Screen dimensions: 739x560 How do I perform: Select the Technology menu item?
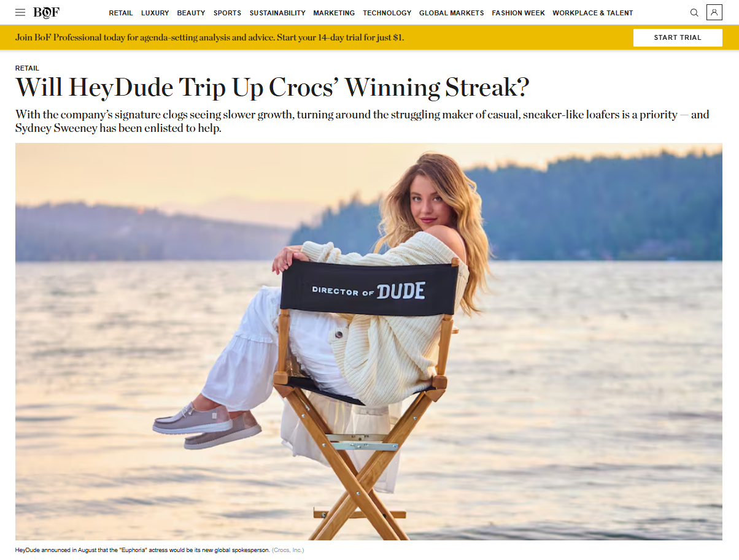tap(387, 13)
